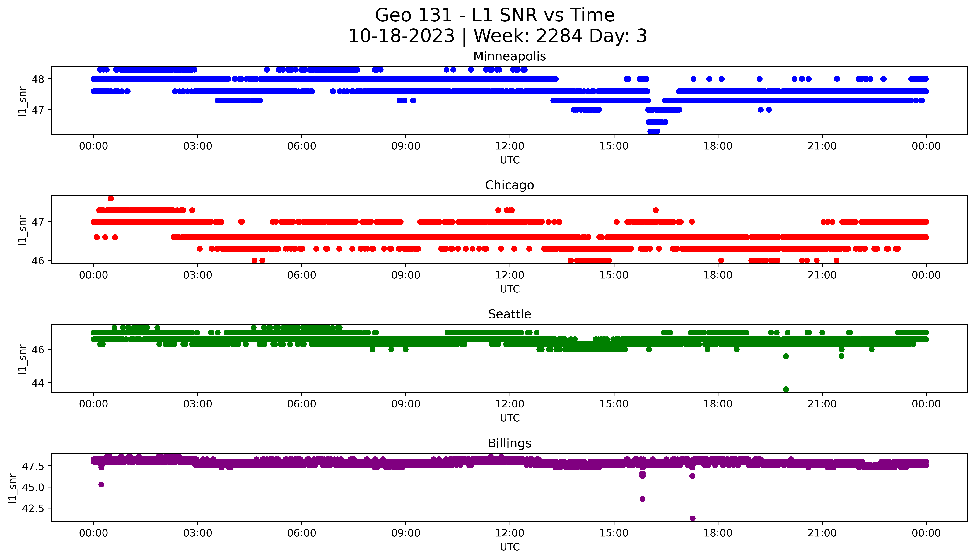Viewport: 975px width, 560px height.
Task: Click the '03:00' tick under Minneapolis plot
Action: coord(198,146)
